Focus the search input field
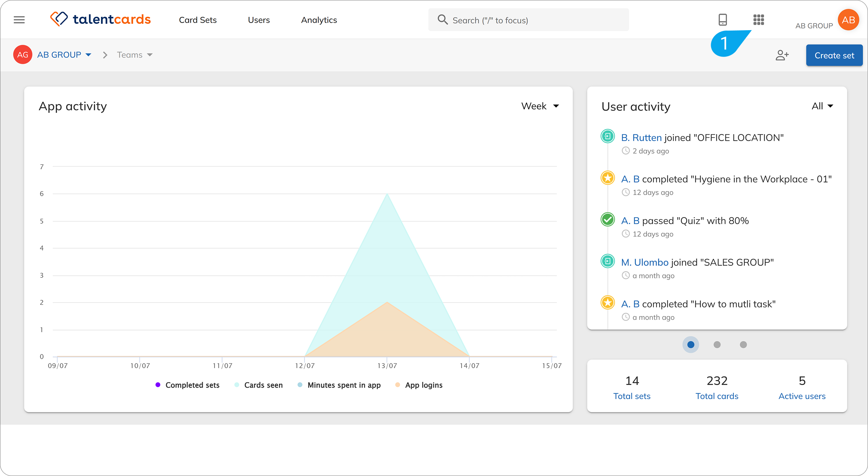 pyautogui.click(x=528, y=20)
